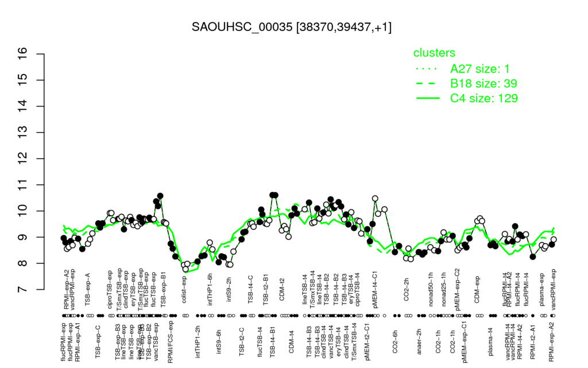588x368 pixels.
Task: Click legend entry 'C4 size: 129'
Action: click(x=483, y=98)
